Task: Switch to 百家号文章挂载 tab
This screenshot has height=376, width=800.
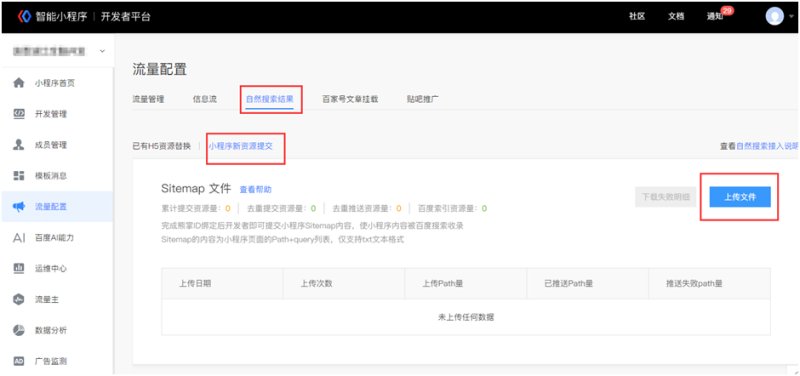Action: pos(350,99)
